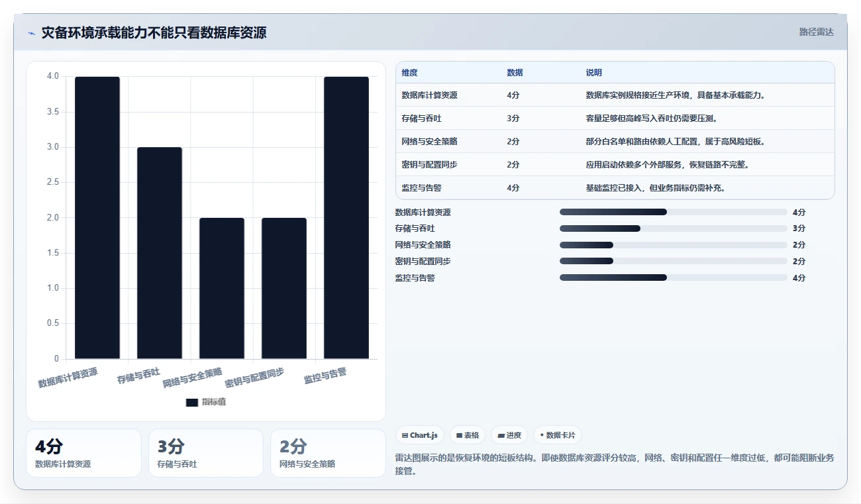Click the 网络与安全策略 bar in chart
861x504 pixels.
[x=222, y=288]
